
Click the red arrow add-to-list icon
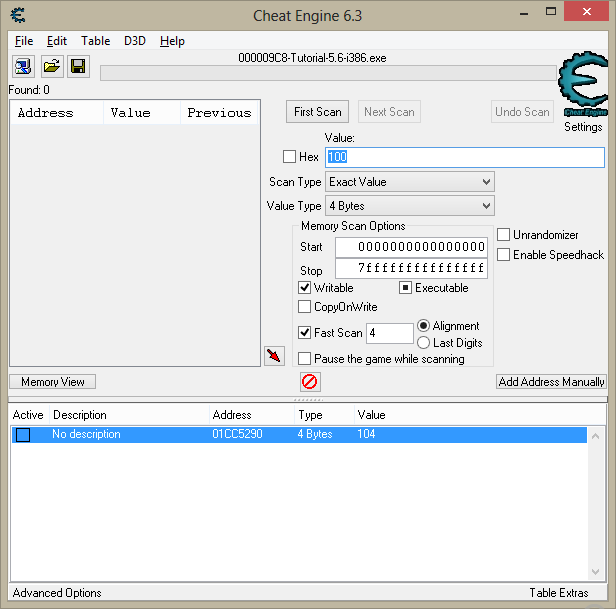(274, 356)
